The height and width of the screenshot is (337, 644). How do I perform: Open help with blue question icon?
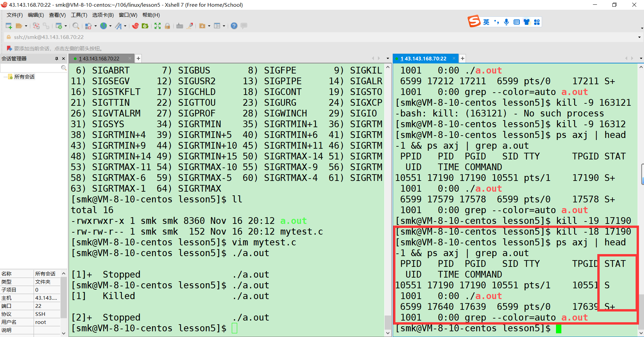[x=234, y=26]
